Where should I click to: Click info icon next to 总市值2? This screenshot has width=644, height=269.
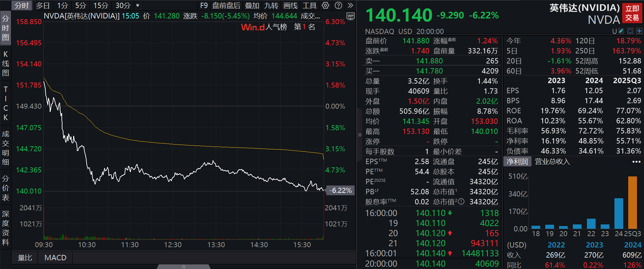click(x=461, y=202)
